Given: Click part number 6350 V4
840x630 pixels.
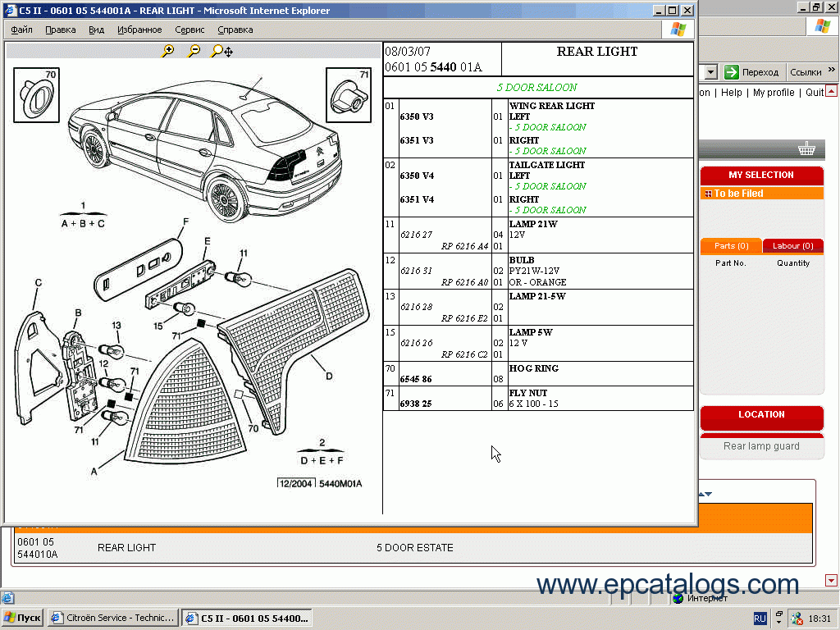Looking at the screenshot, I should tap(417, 176).
